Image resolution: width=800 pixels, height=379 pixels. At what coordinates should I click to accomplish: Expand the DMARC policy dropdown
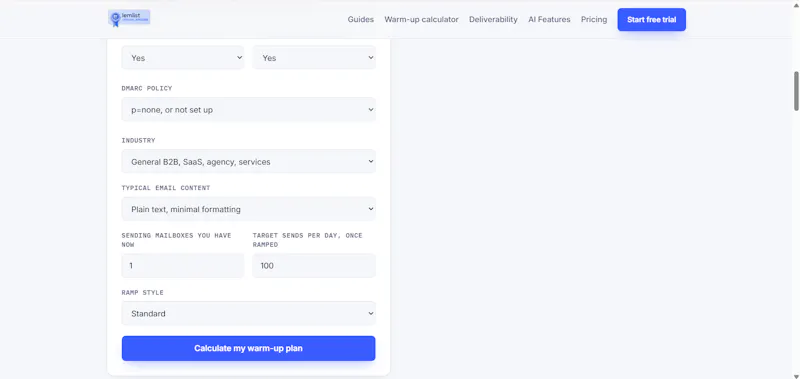coord(248,110)
